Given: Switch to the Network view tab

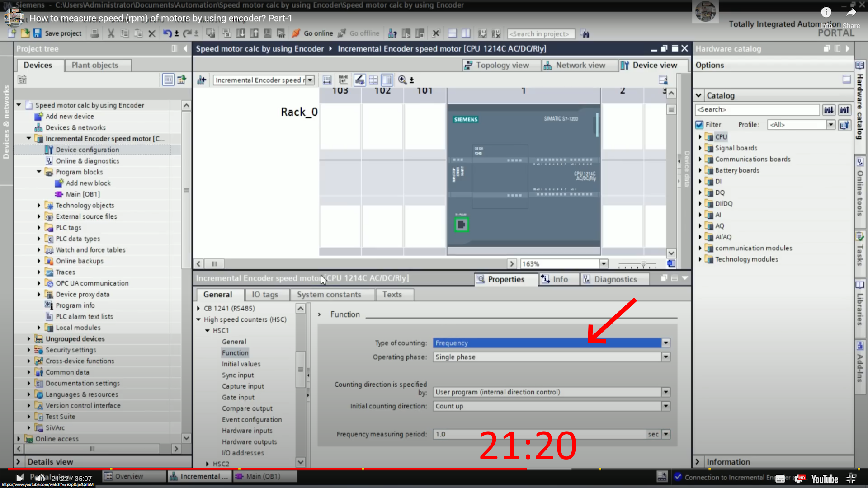Looking at the screenshot, I should pyautogui.click(x=580, y=65).
